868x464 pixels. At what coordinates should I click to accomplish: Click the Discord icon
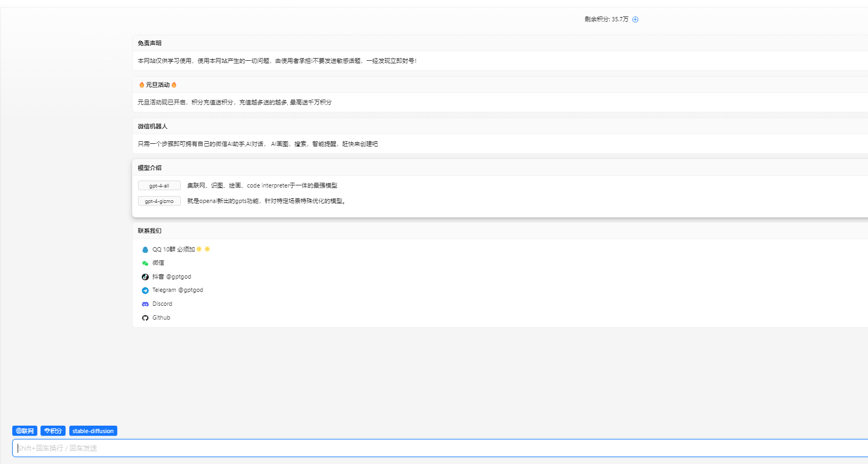click(145, 304)
